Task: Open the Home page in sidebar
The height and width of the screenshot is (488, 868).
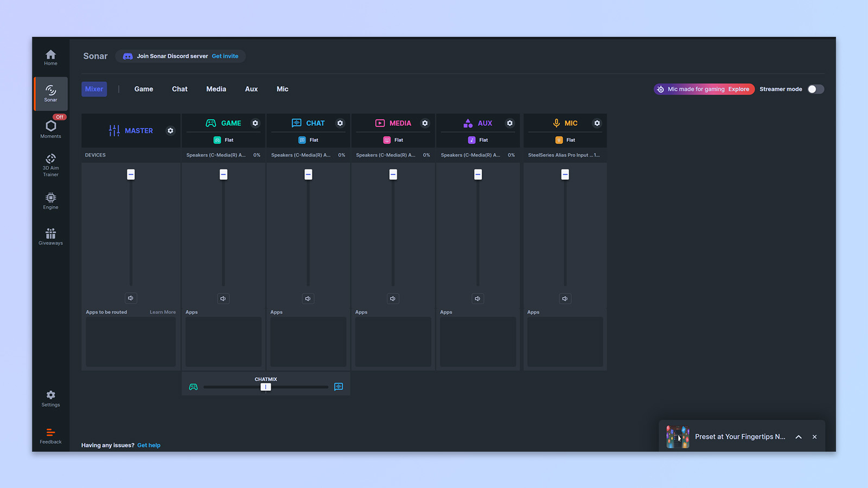Action: (50, 57)
